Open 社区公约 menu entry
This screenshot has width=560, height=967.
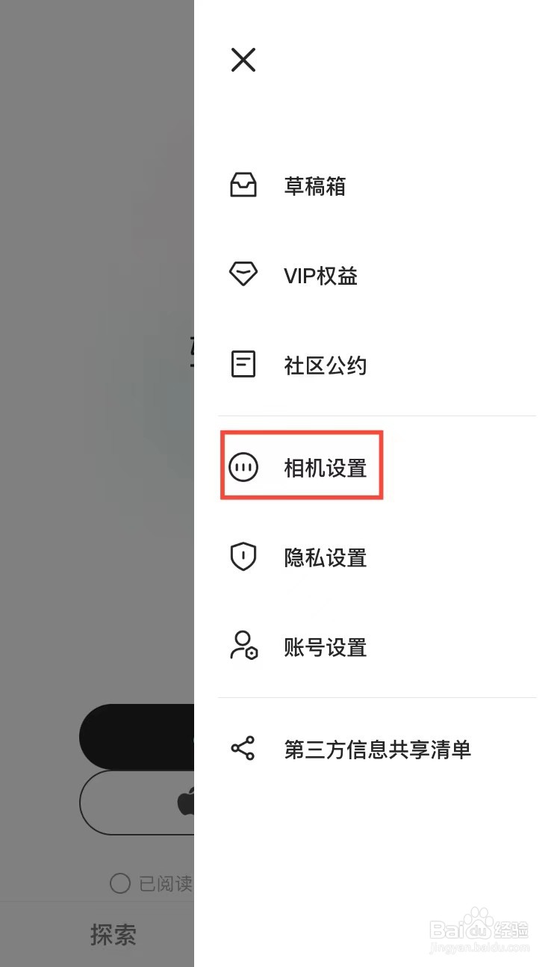(x=377, y=365)
